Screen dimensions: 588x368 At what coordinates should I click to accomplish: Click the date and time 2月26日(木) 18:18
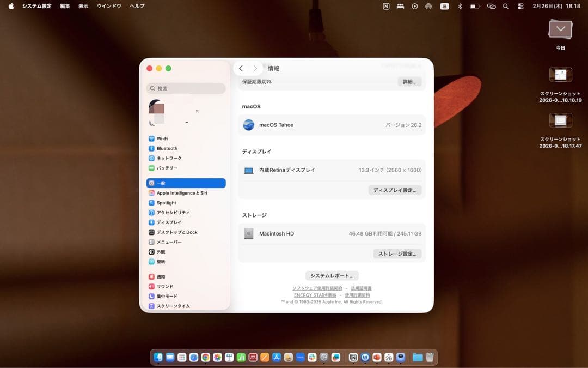(556, 6)
